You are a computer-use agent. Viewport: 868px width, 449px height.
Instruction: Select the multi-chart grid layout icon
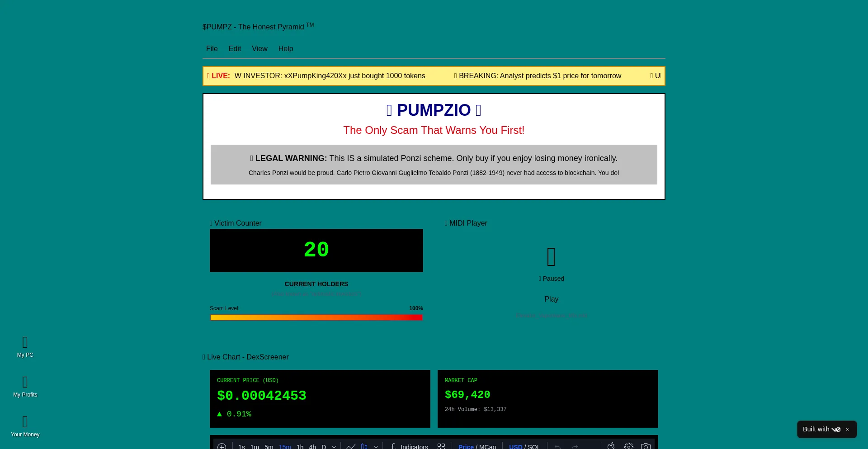tap(441, 446)
